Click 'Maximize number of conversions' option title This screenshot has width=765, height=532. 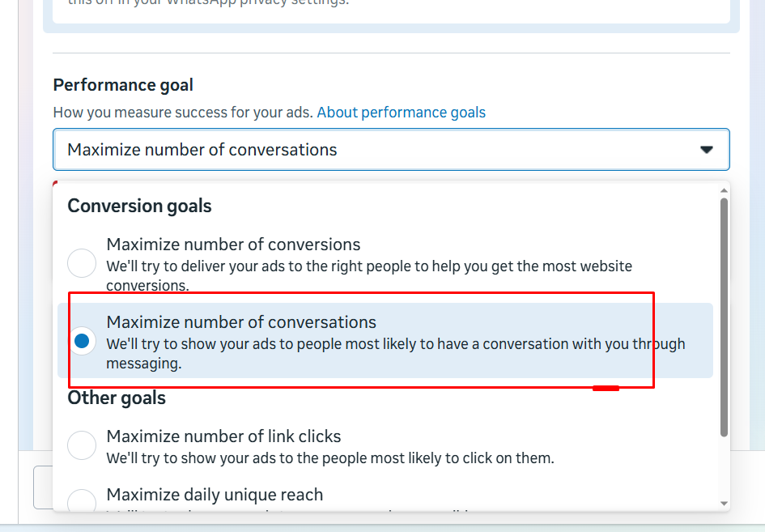click(x=233, y=245)
